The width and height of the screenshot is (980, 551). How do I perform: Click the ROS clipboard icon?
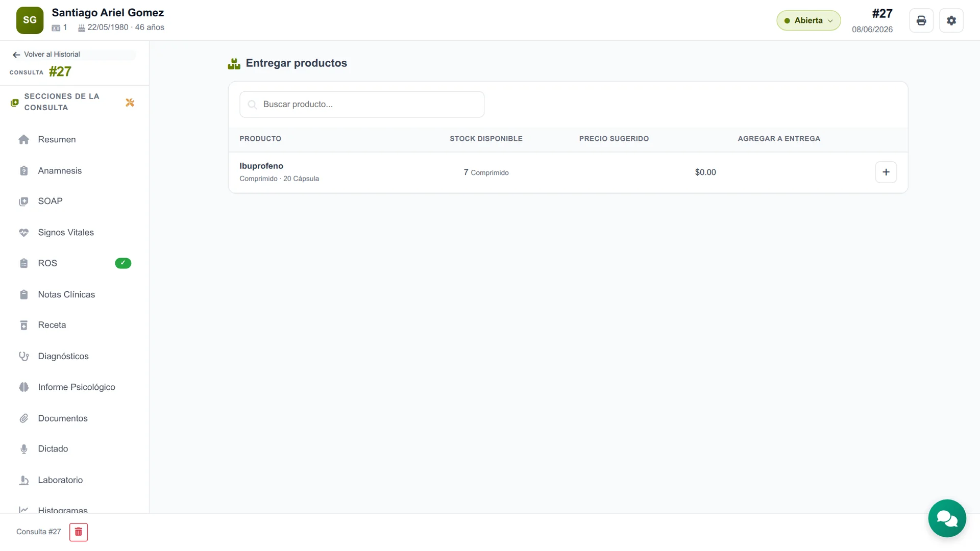[x=23, y=263]
